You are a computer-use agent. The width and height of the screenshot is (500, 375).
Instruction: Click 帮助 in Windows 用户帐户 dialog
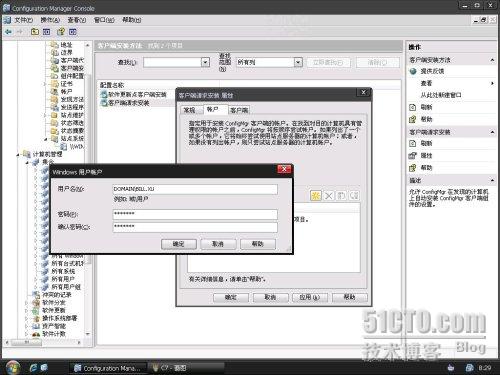coord(258,244)
